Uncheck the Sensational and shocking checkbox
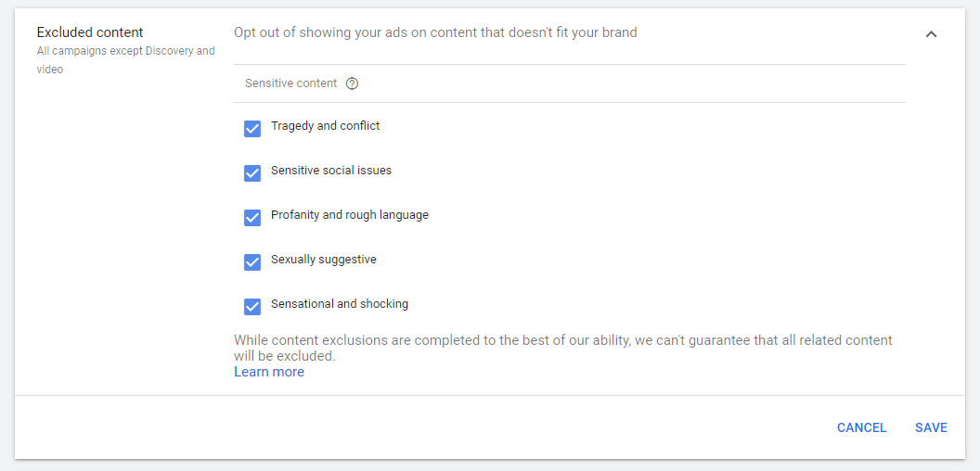Image resolution: width=980 pixels, height=471 pixels. coord(251,307)
